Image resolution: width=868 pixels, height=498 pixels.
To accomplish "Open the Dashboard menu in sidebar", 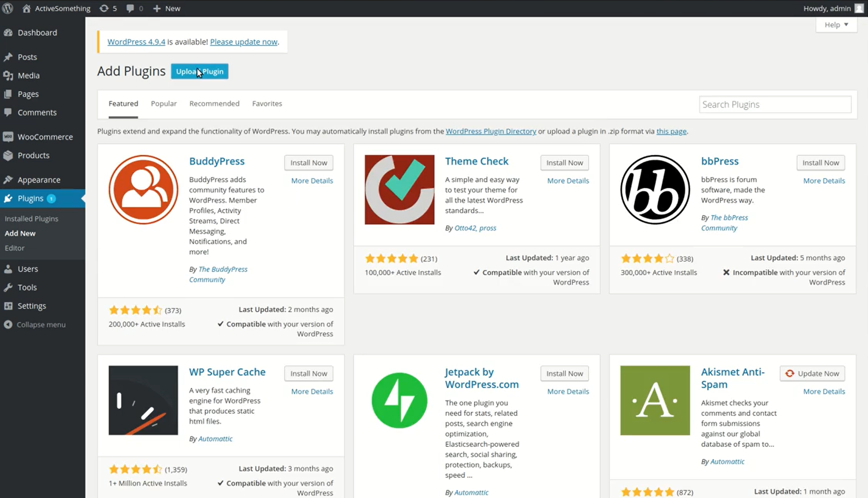I will [x=37, y=33].
